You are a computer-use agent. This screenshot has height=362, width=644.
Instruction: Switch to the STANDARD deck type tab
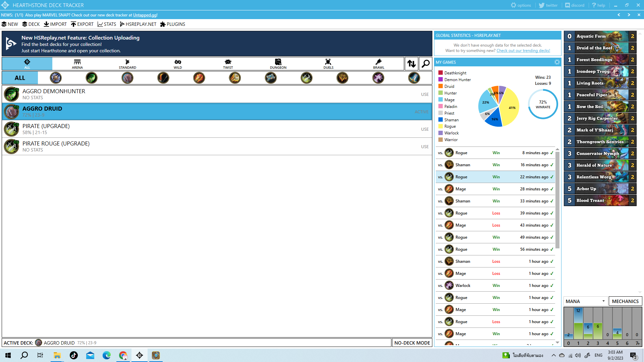coord(127,64)
